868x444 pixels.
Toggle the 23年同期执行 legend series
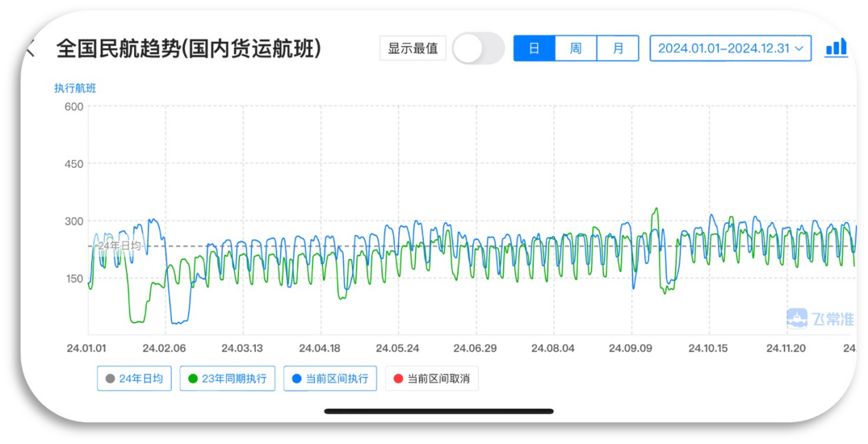coord(228,378)
